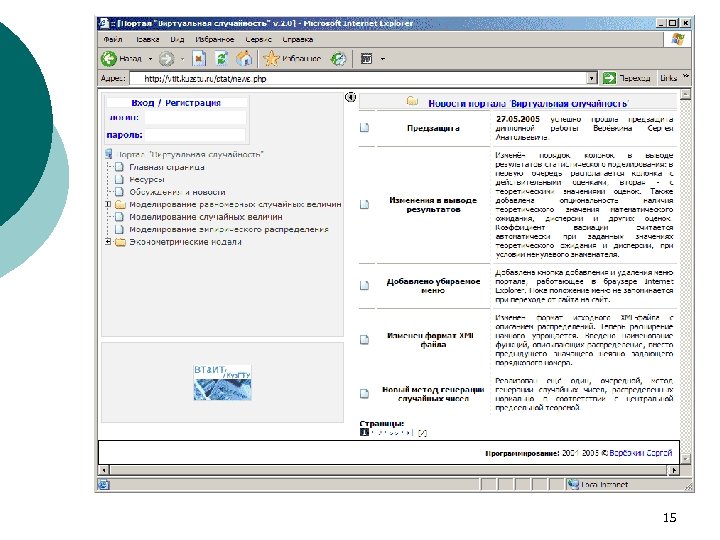720x540 pixels.
Task: Open the Справка menu
Action: click(298, 39)
